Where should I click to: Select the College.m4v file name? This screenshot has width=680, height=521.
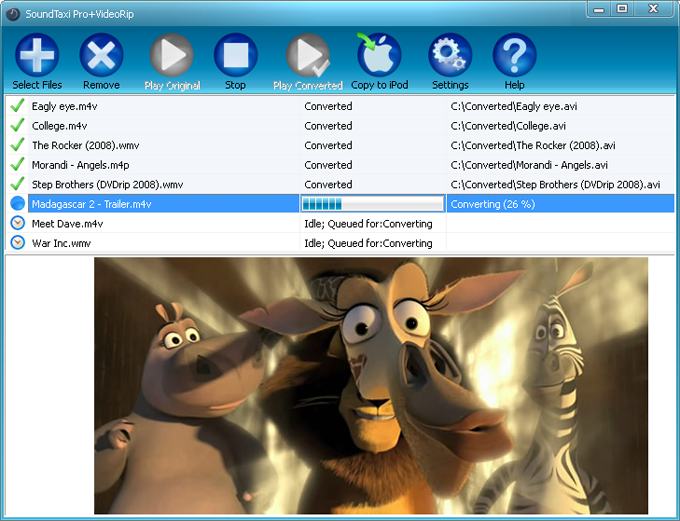59,126
